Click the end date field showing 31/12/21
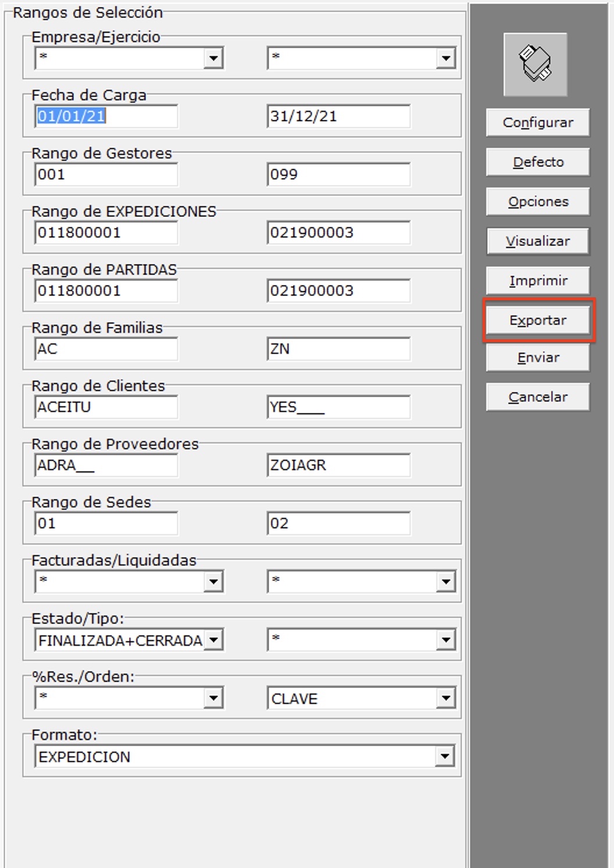 (338, 116)
